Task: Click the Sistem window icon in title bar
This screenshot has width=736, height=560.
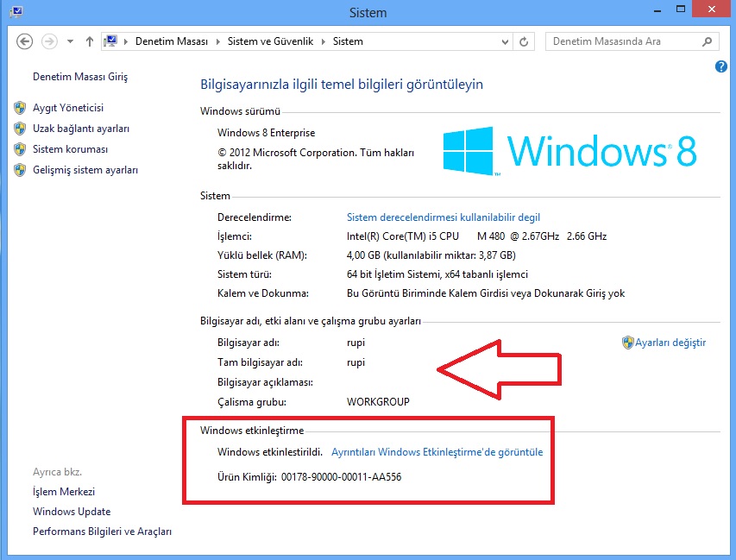Action: tap(16, 11)
